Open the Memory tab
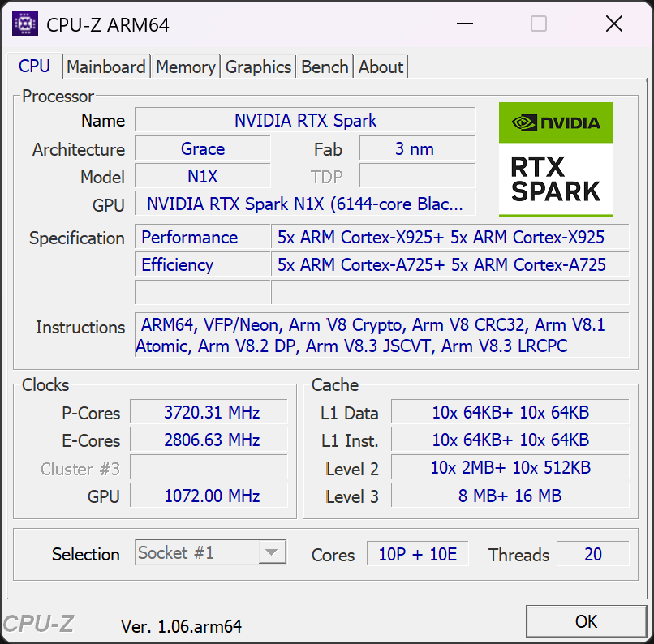The height and width of the screenshot is (644, 654). point(186,67)
